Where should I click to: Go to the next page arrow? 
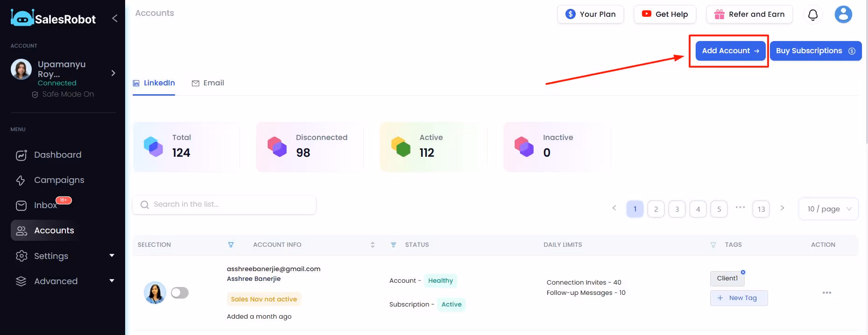(x=782, y=208)
